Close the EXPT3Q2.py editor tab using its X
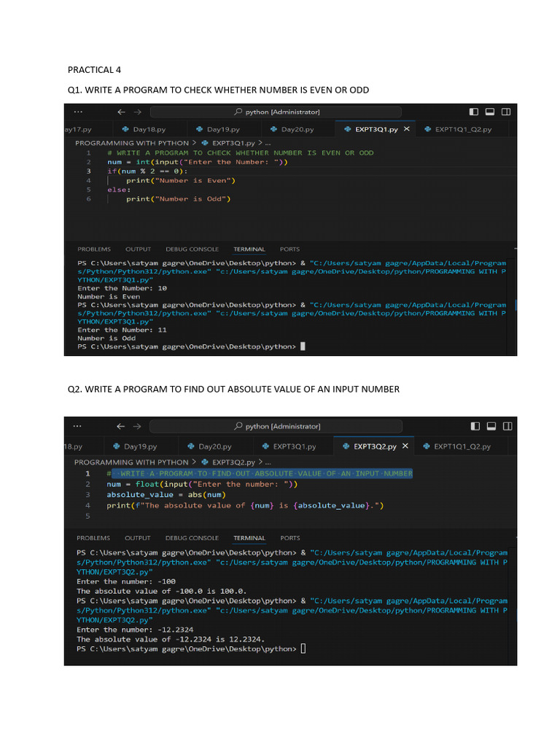Image resolution: width=560 pixels, height=747 pixels. (x=405, y=446)
